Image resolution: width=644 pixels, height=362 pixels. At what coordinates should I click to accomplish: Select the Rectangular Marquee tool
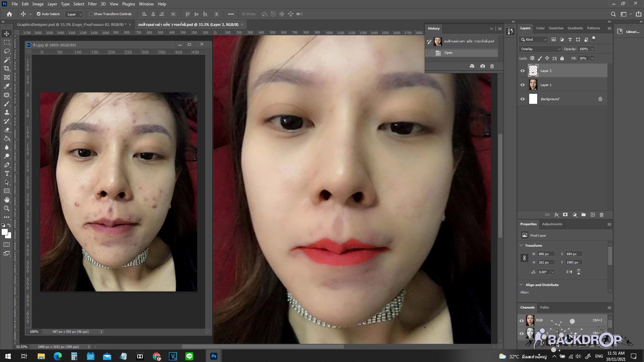(x=7, y=42)
